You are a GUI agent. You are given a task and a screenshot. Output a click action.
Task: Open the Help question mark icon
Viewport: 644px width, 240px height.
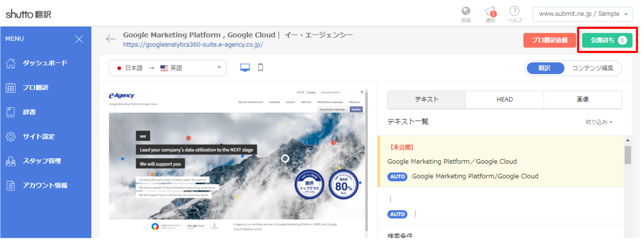[515, 11]
